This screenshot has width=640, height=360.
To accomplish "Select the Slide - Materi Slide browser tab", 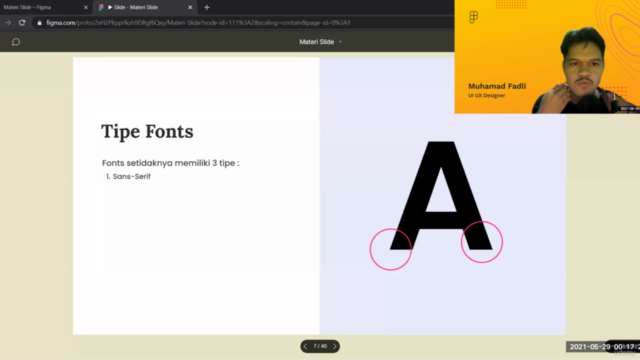I will pos(145,7).
